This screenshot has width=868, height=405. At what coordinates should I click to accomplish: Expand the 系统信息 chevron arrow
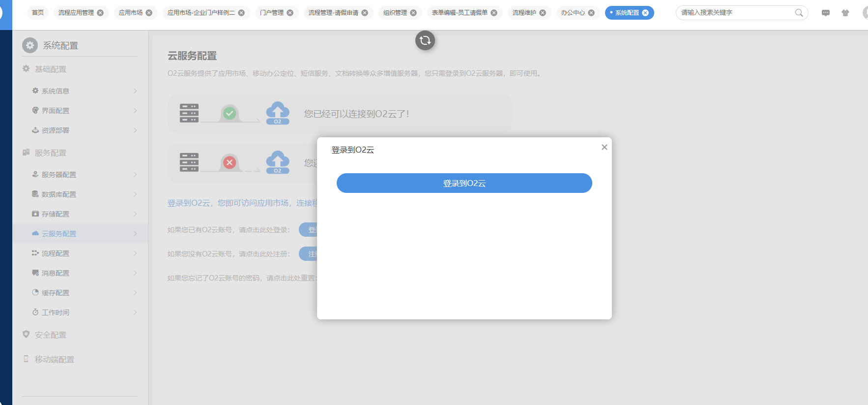pyautogui.click(x=135, y=91)
